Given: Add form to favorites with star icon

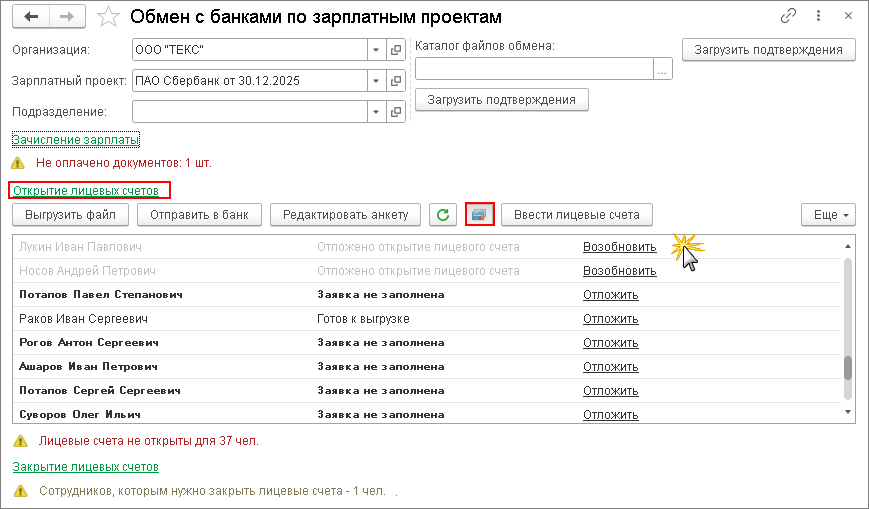Looking at the screenshot, I should click(110, 17).
